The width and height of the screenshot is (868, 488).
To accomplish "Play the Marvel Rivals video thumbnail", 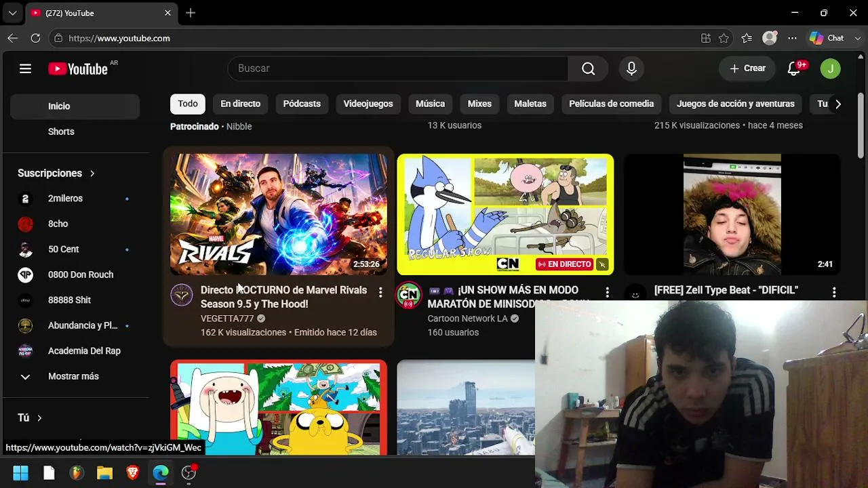I will (x=279, y=214).
